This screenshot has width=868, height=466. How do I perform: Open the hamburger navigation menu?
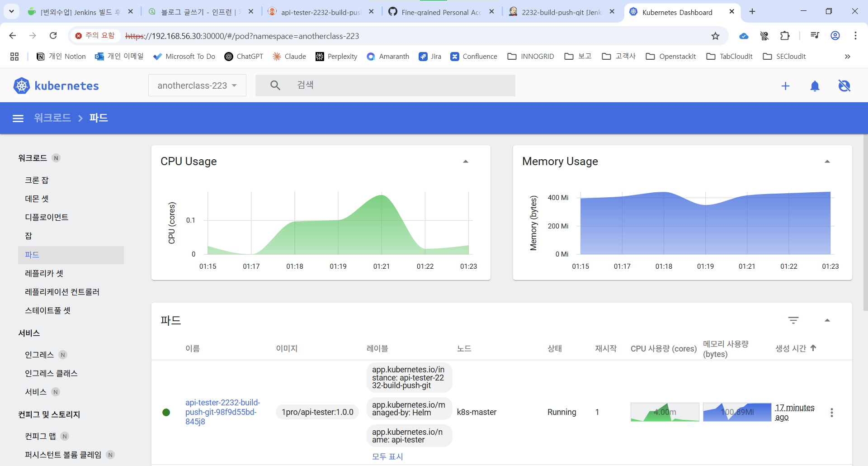tap(18, 119)
